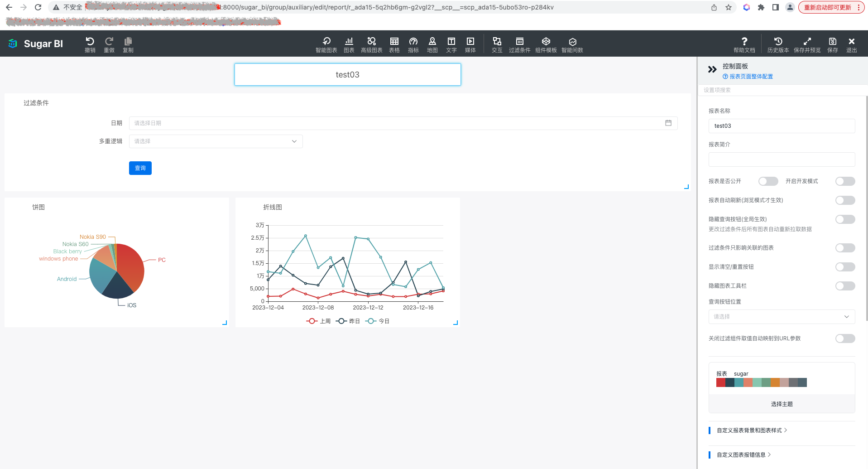The image size is (868, 469).
Task: Toggle 过滤条件只影响关联的图表 switch
Action: pyautogui.click(x=845, y=248)
